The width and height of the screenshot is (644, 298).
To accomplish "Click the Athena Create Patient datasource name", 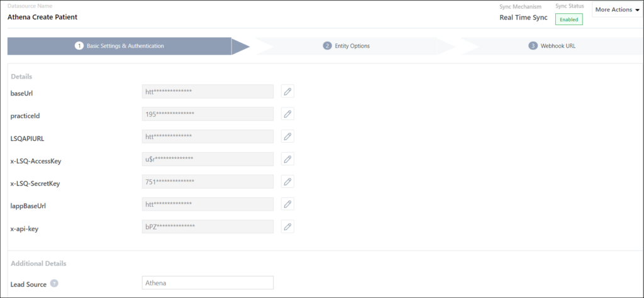I will pyautogui.click(x=42, y=17).
